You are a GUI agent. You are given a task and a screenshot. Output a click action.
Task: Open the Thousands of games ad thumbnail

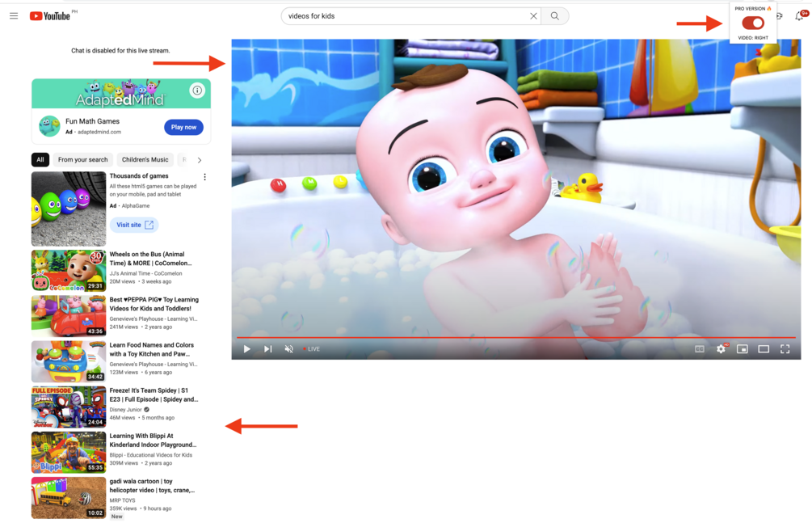coord(69,209)
